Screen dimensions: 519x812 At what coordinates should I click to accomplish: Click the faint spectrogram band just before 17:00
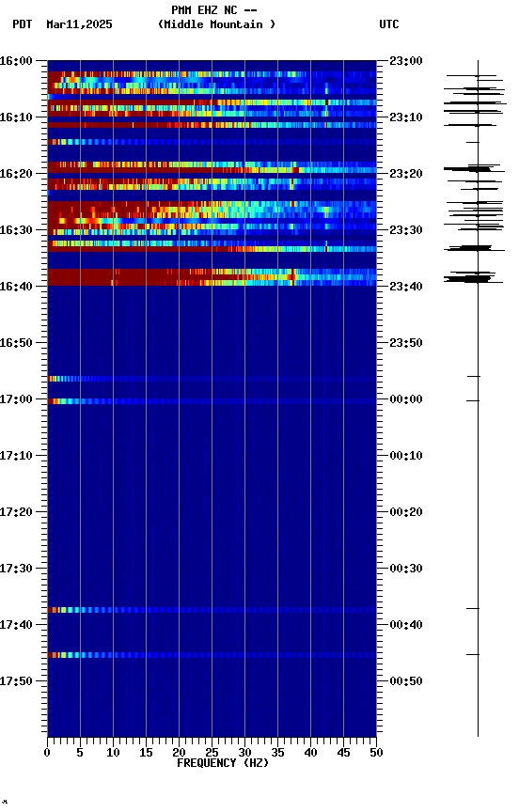212,379
